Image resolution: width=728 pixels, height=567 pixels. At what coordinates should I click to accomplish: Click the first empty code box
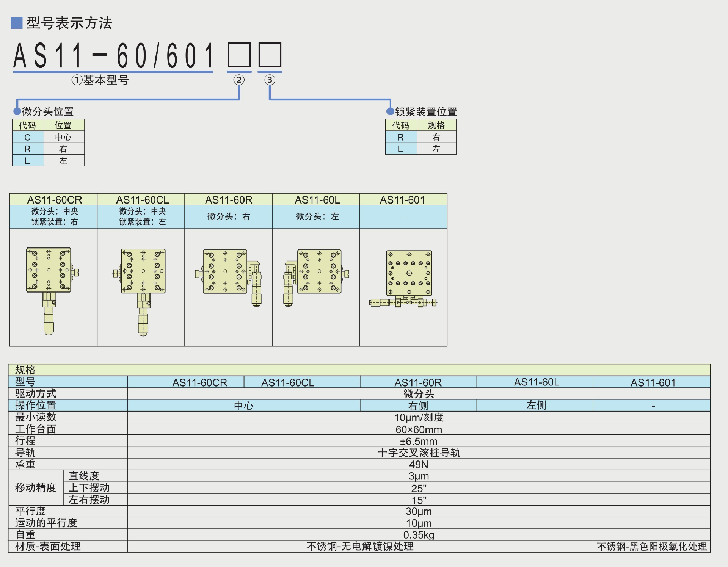[239, 55]
